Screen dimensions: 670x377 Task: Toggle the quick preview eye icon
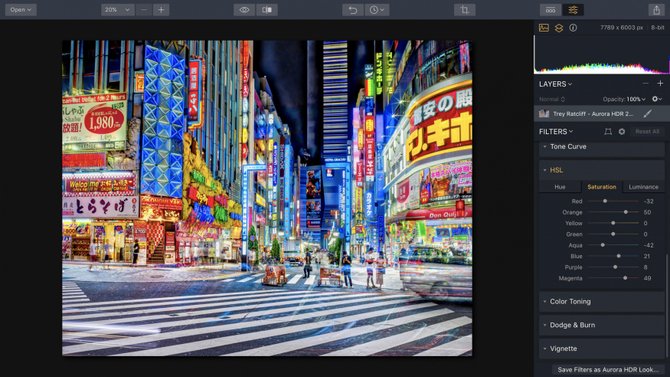click(244, 10)
